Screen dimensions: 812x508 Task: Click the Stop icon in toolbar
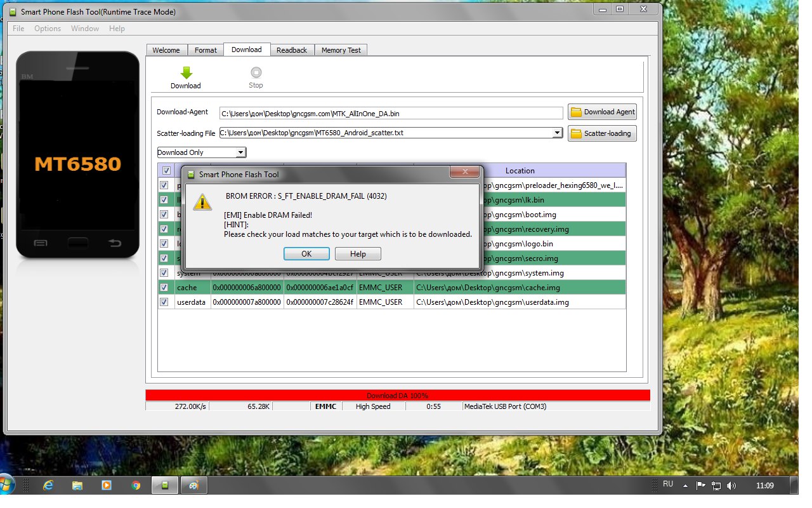pyautogui.click(x=256, y=72)
